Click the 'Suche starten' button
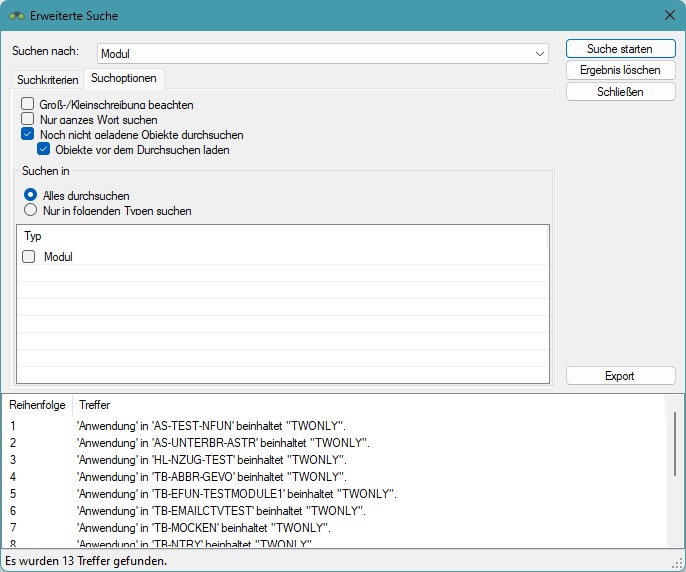 click(x=620, y=49)
